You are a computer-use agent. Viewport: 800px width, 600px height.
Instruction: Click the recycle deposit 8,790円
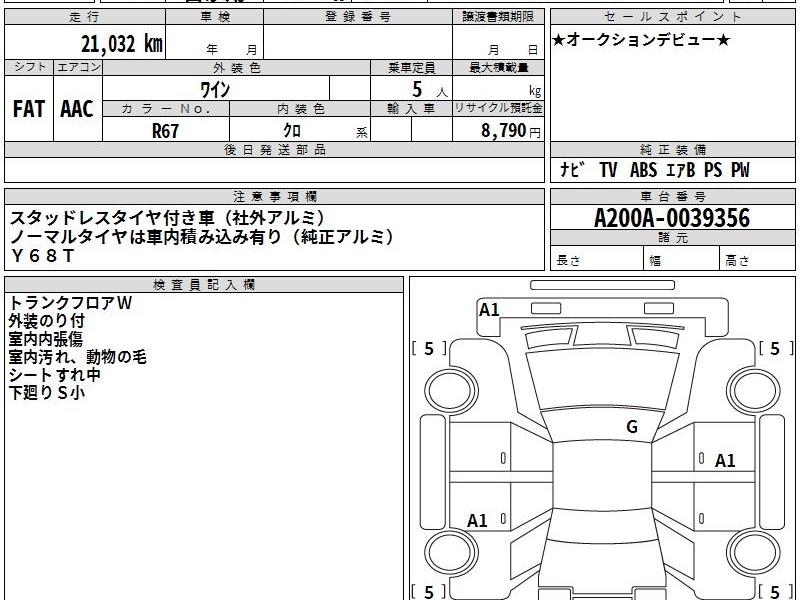[511, 131]
